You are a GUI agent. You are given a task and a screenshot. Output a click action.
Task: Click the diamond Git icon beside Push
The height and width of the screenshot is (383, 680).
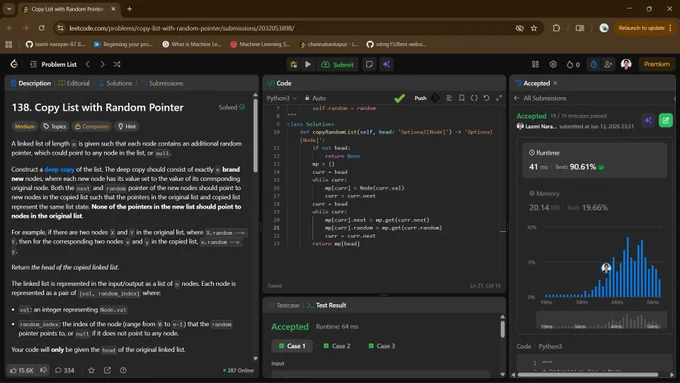435,98
